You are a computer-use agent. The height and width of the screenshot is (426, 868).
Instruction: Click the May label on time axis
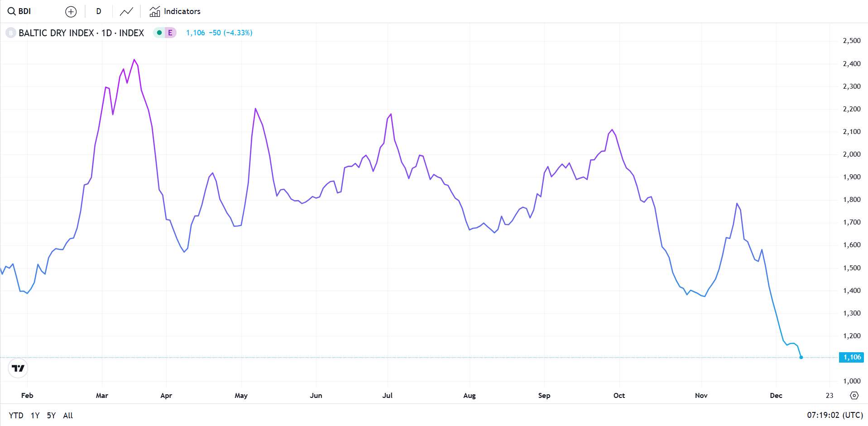(241, 396)
